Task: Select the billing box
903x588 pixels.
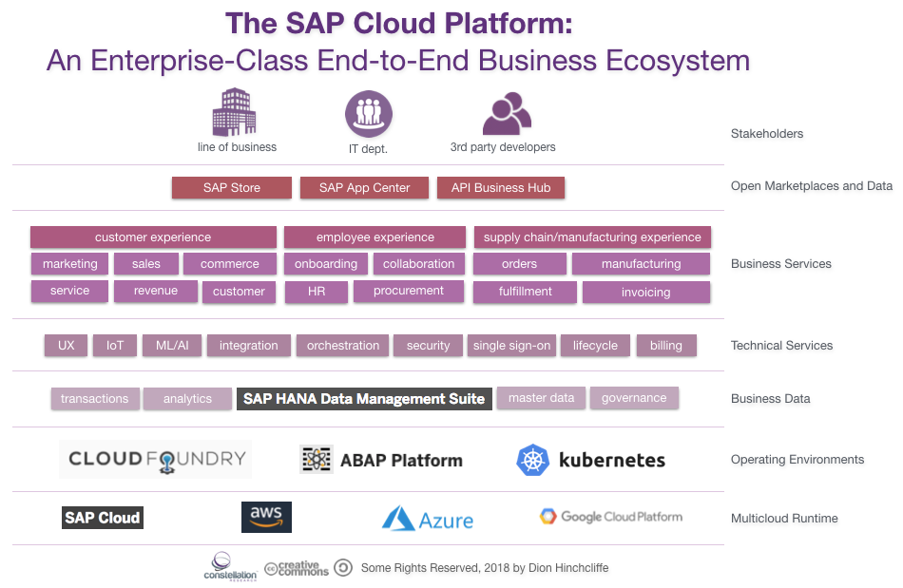Action: tap(666, 345)
